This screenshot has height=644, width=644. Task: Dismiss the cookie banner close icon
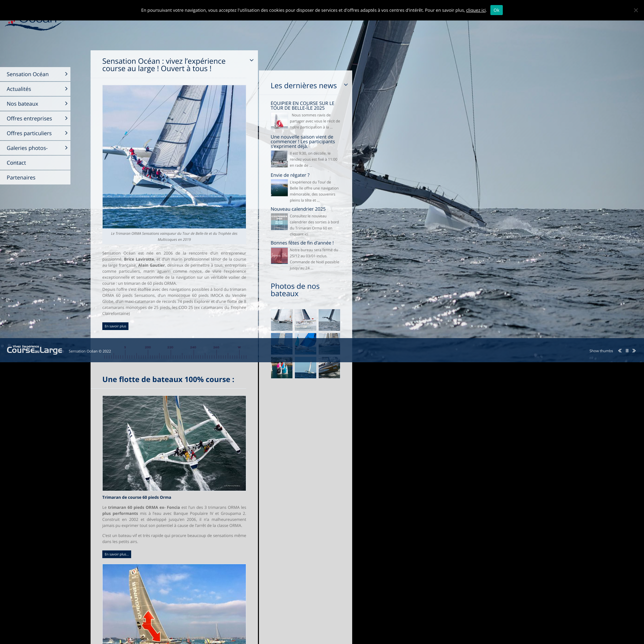tap(636, 10)
